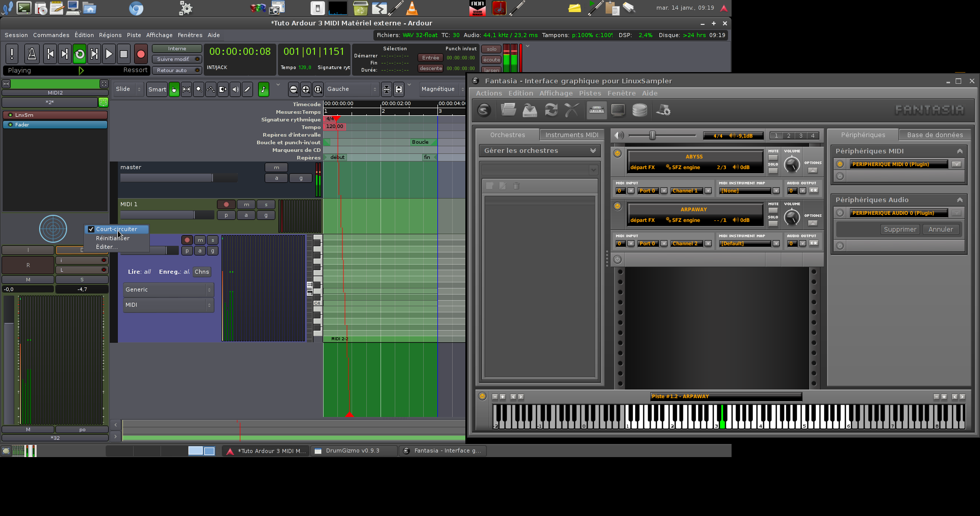Click the Fantasia refresh arrows icon
980x516 pixels.
(x=551, y=110)
